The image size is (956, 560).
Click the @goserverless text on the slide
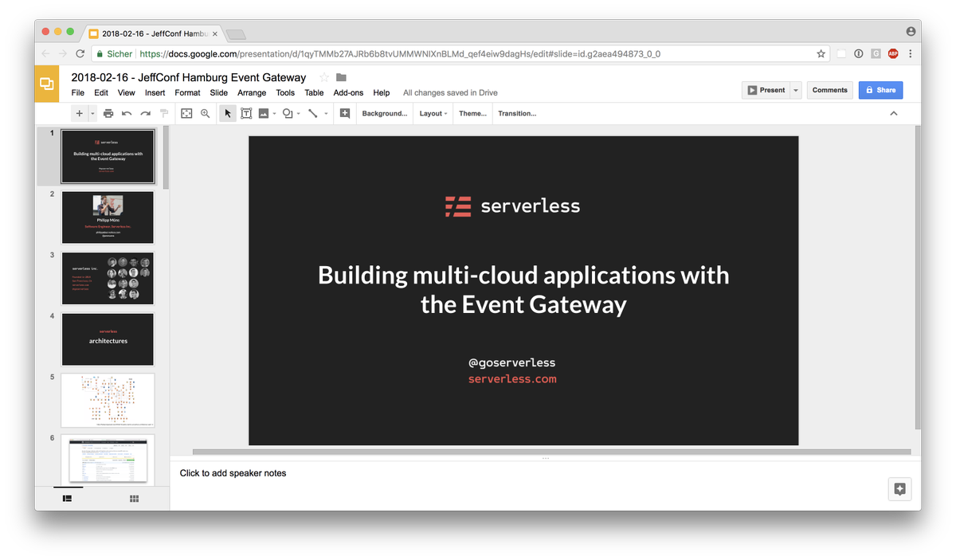coord(512,362)
